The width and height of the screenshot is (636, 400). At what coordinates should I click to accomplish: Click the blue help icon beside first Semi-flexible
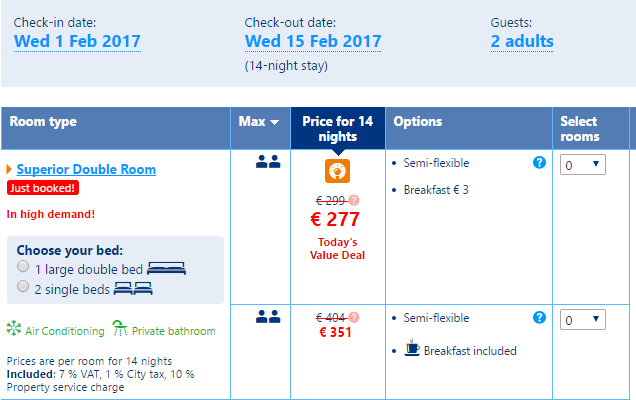[539, 162]
